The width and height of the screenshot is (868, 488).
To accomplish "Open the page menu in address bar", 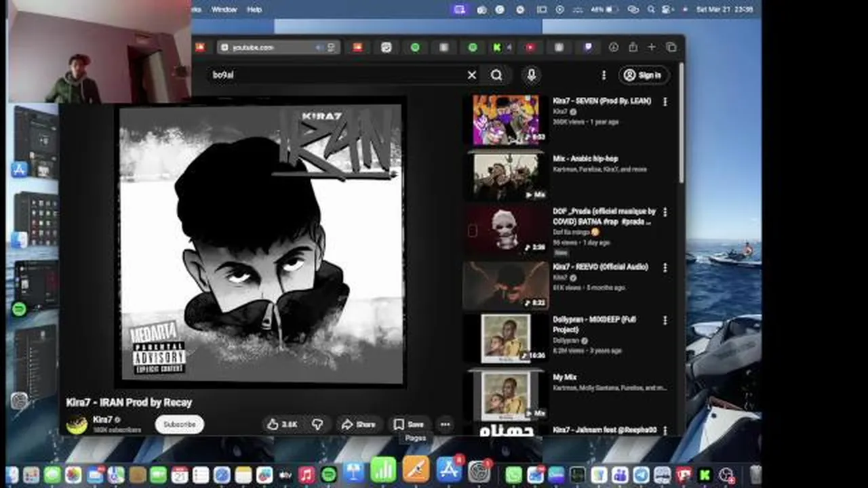I will (331, 47).
